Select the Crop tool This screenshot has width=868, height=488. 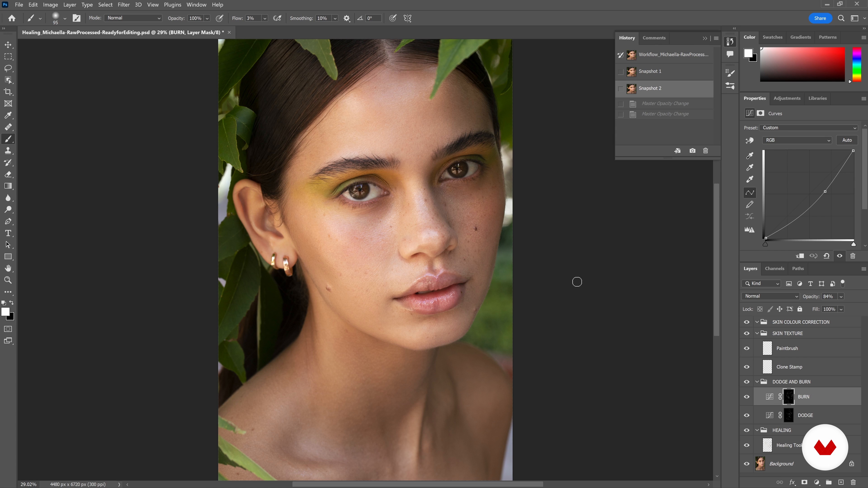click(8, 91)
